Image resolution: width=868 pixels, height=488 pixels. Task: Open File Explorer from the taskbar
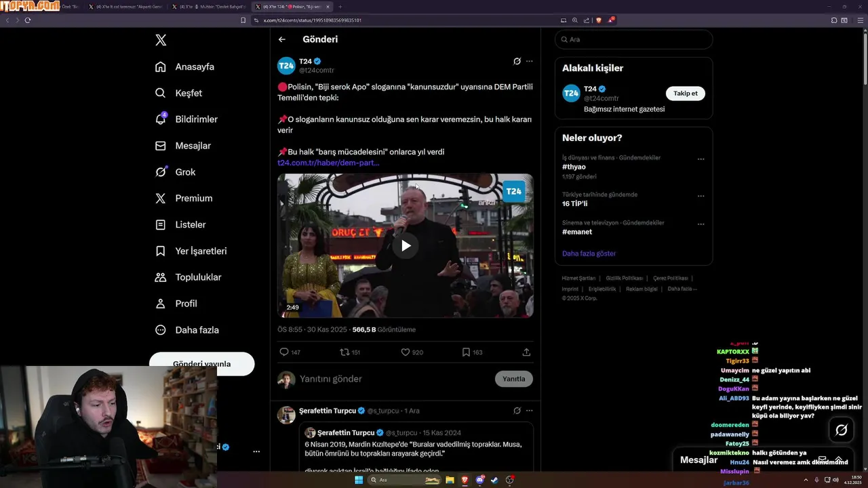(x=449, y=480)
